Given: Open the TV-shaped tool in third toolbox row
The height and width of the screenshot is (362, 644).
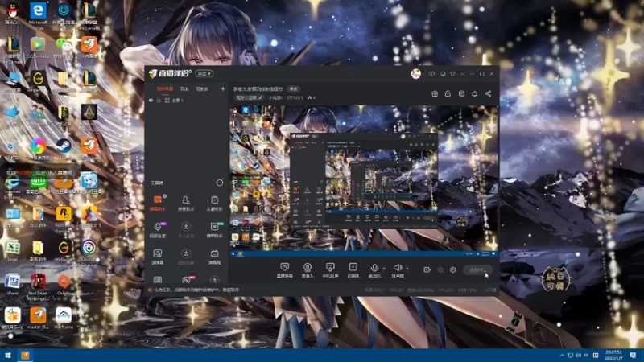Looking at the screenshot, I should [214, 257].
